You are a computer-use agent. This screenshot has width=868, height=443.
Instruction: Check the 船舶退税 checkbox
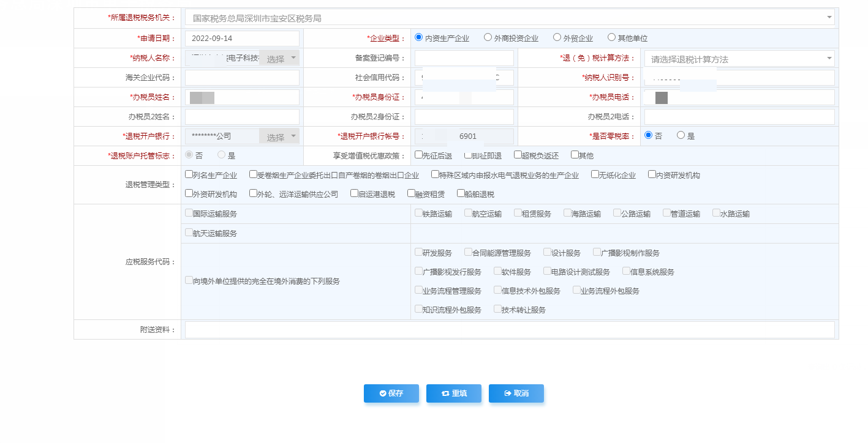(461, 193)
